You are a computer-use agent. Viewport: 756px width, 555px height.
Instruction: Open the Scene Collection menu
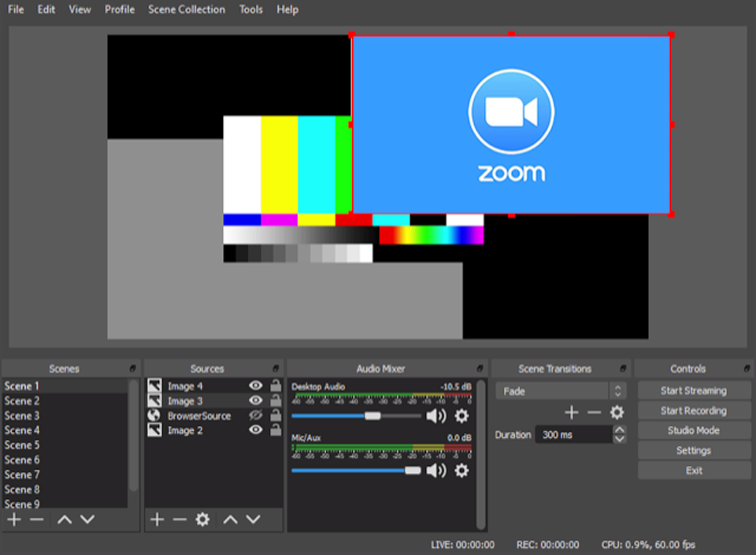pos(187,9)
